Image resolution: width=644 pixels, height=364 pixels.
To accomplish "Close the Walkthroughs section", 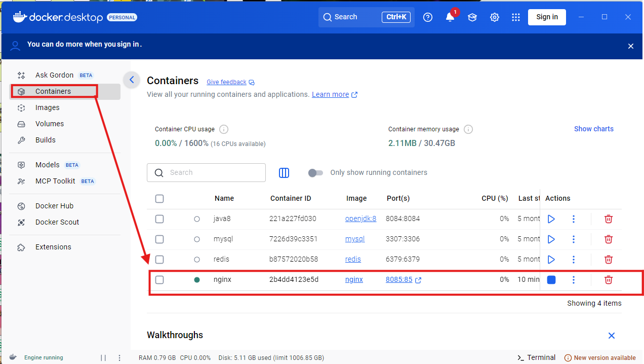I will (612, 336).
